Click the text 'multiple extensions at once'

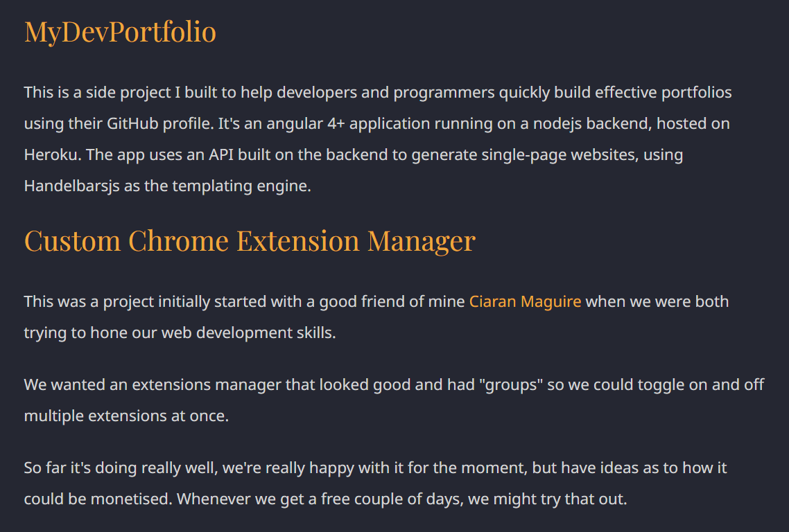tap(126, 416)
